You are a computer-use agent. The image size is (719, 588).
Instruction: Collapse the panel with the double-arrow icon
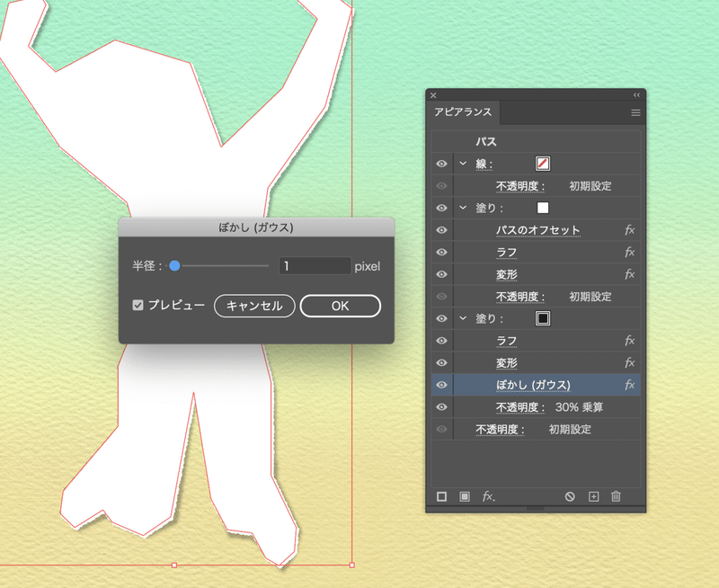[635, 93]
